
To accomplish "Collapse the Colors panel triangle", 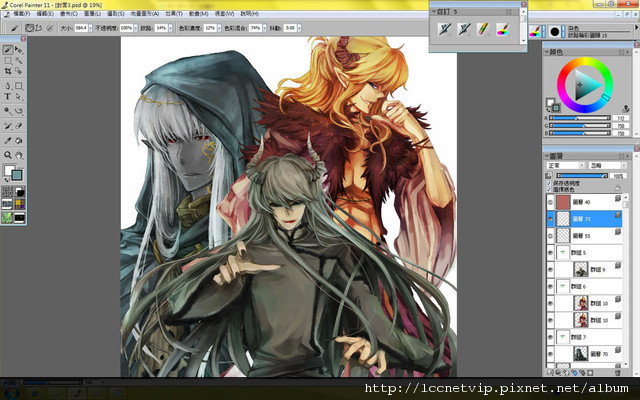I will point(546,52).
